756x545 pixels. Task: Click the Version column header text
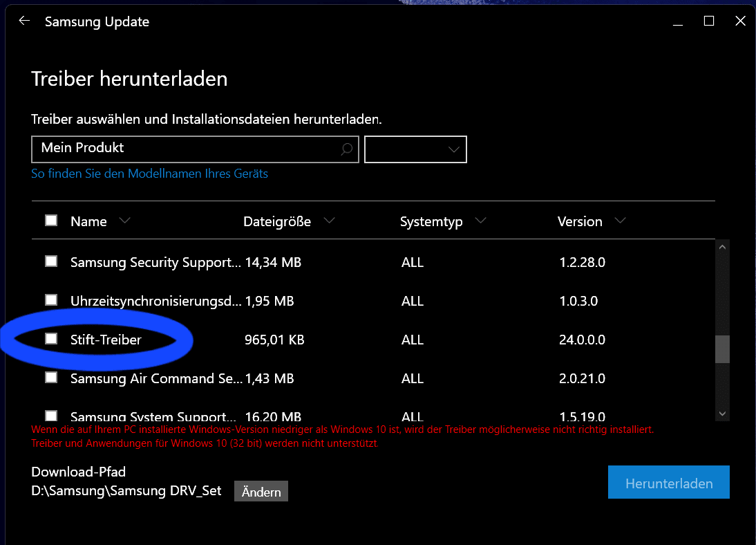coord(580,221)
